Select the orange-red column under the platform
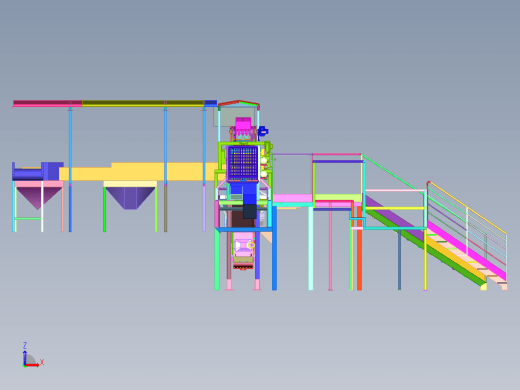Viewport: 520px width, 390px height. pos(359,248)
